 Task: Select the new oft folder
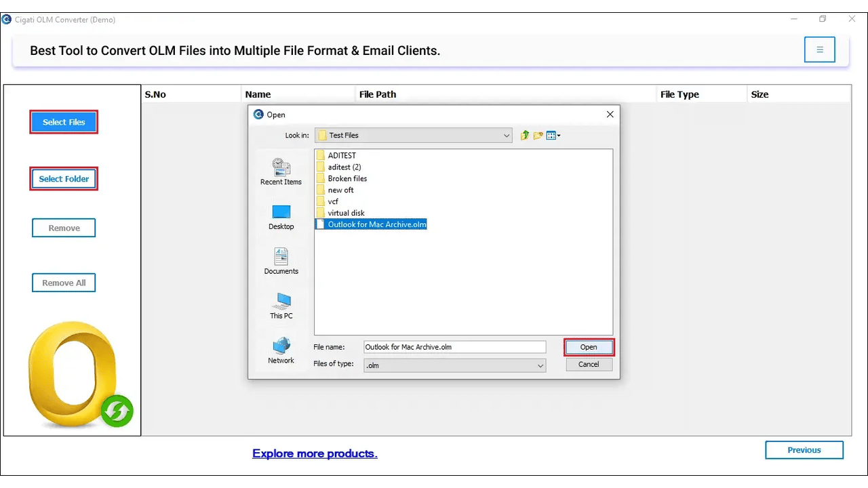335,190
